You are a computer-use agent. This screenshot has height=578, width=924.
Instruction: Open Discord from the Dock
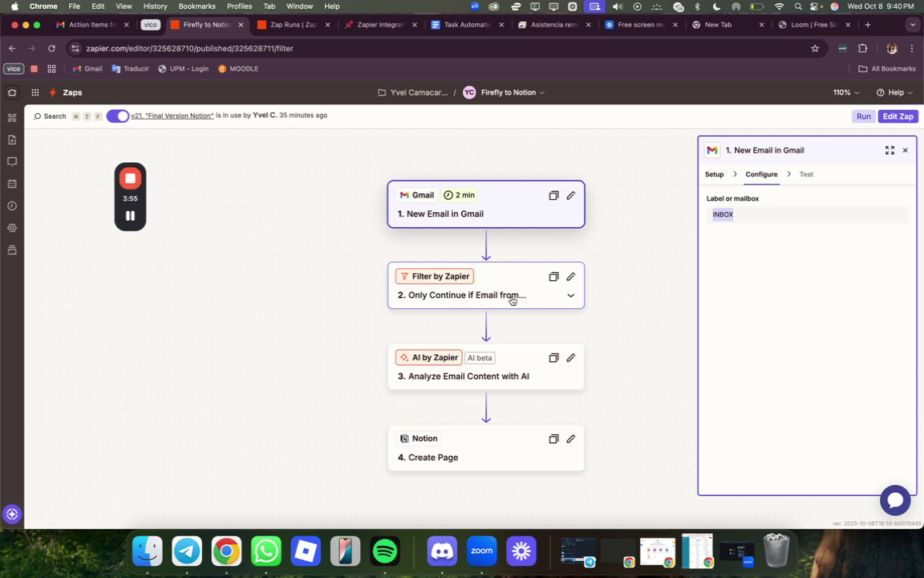point(442,552)
